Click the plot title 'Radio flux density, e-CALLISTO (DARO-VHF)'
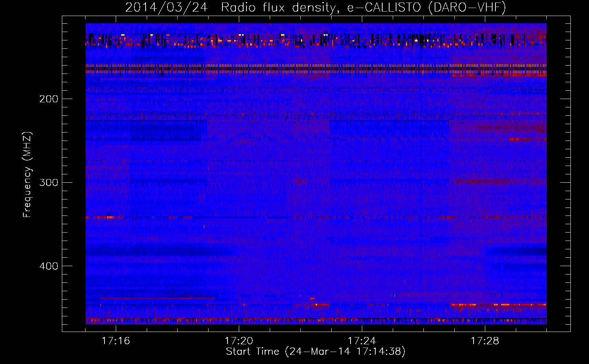This screenshot has height=364, width=589. click(363, 7)
